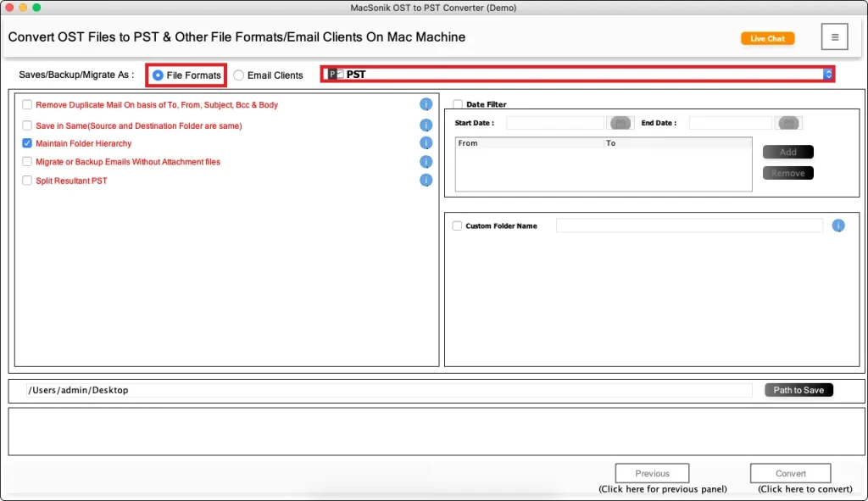Click info icon beside Maintain Folder Hierarchy
Screen dimensions: 868x501
coord(426,143)
